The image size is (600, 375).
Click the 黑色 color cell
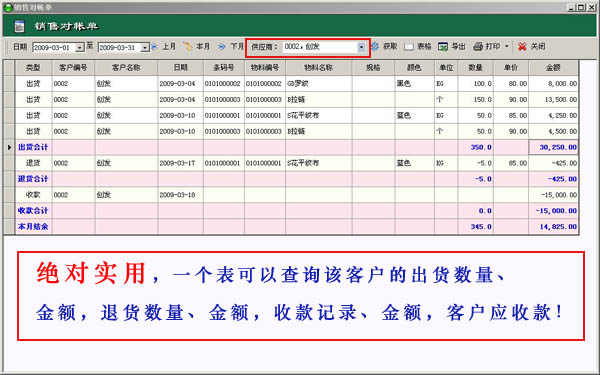point(414,84)
